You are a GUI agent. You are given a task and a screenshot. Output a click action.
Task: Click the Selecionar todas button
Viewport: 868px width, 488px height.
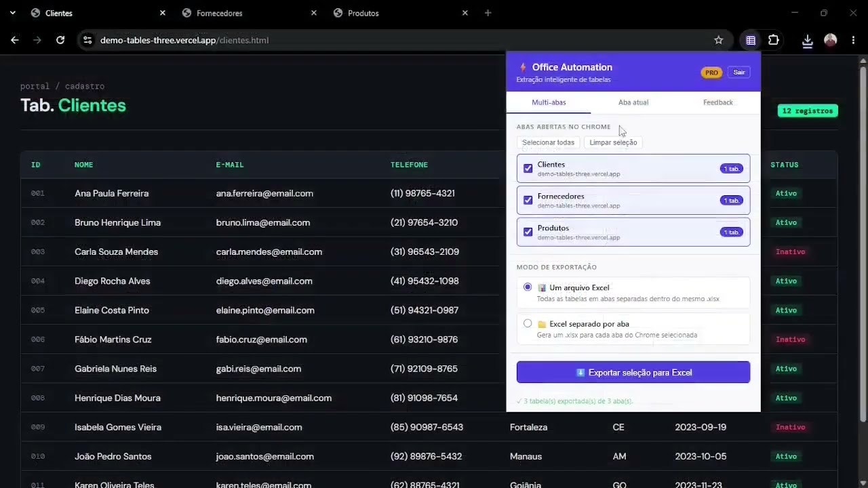click(548, 142)
